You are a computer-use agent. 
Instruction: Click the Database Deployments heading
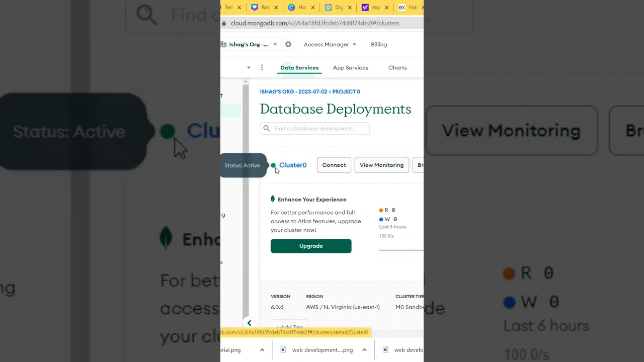tap(336, 109)
